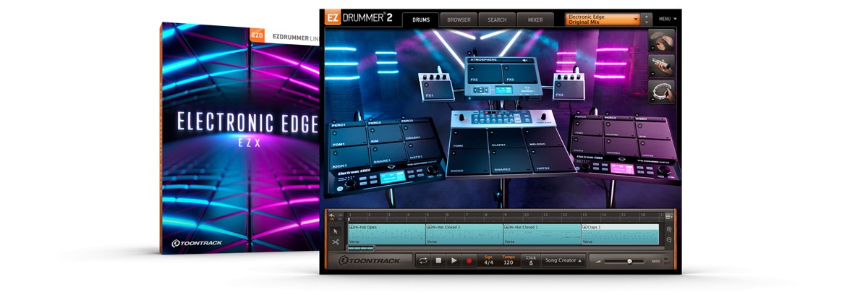This screenshot has width=868, height=295.
Task: Open the Song Creator panel
Action: [x=563, y=260]
